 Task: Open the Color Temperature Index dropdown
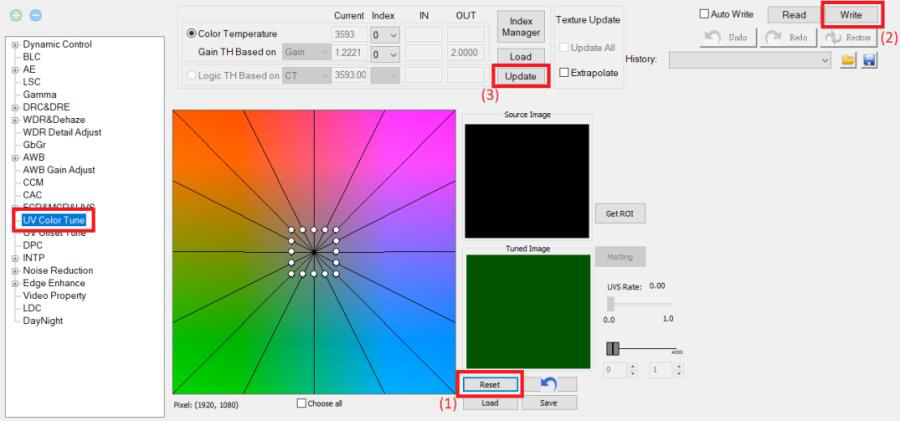click(x=385, y=35)
